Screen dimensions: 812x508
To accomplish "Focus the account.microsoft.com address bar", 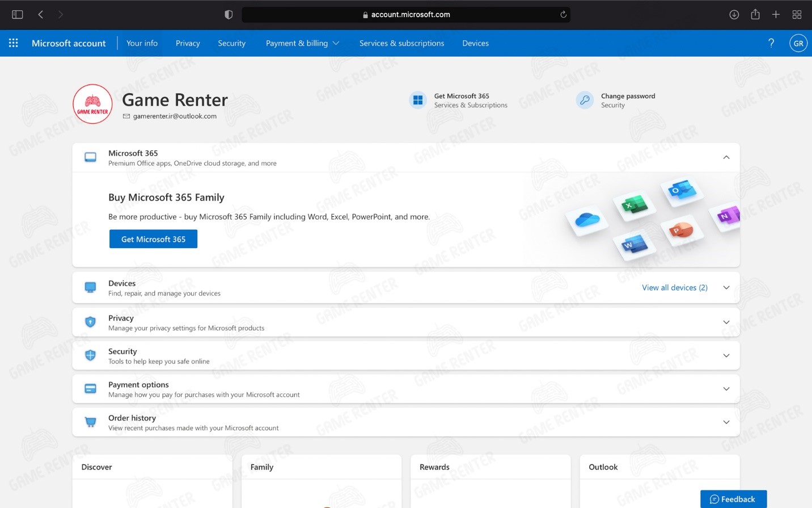I will [406, 15].
